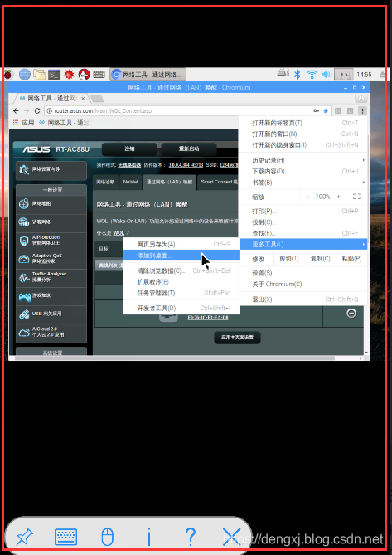The height and width of the screenshot is (555, 392).
Task: Bookmark this page with the star icon
Action: [x=326, y=111]
